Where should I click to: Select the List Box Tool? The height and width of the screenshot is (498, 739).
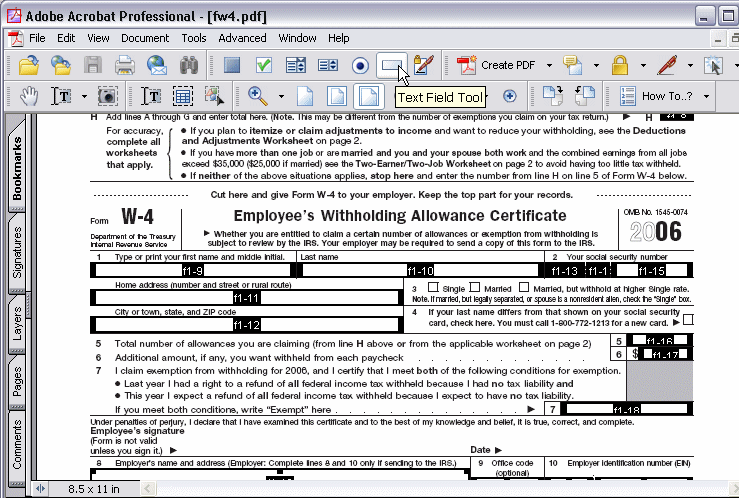(x=328, y=65)
